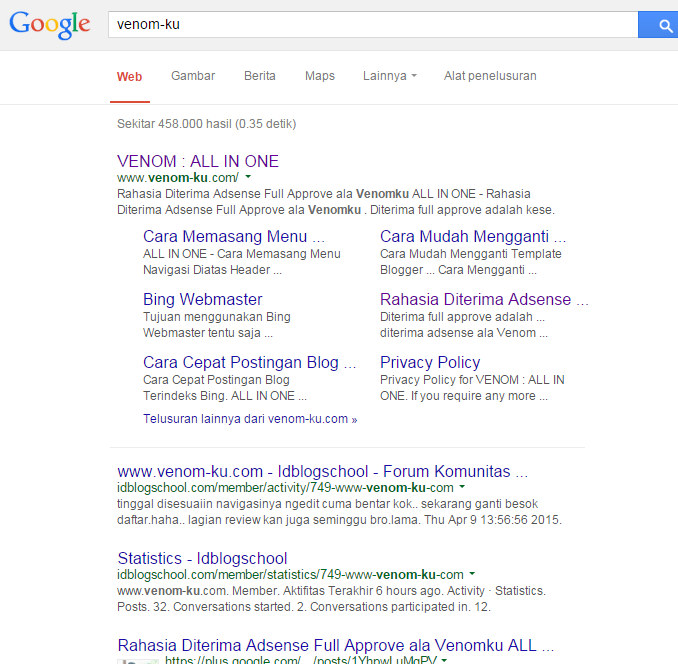Click Telusuran lainnya dari venom-ku.com link

pyautogui.click(x=250, y=419)
